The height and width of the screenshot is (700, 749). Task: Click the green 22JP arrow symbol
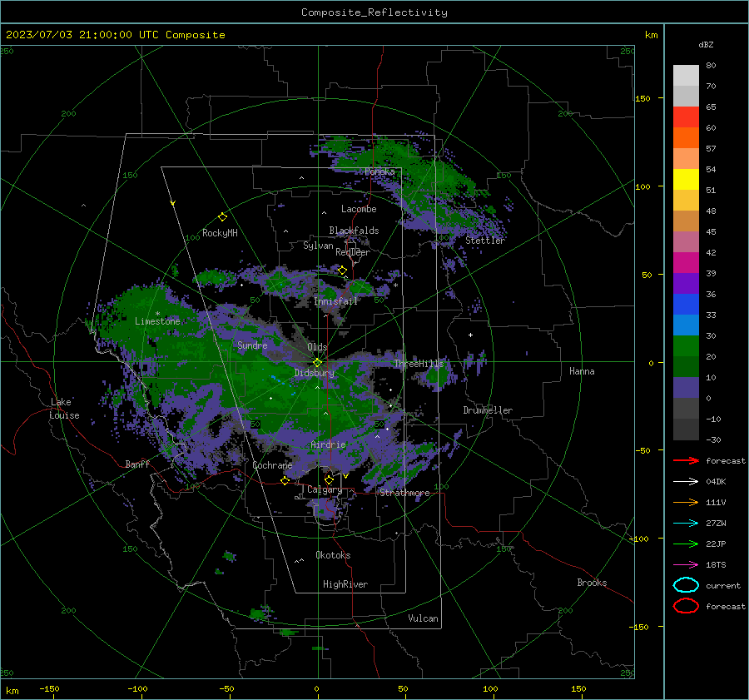[686, 544]
